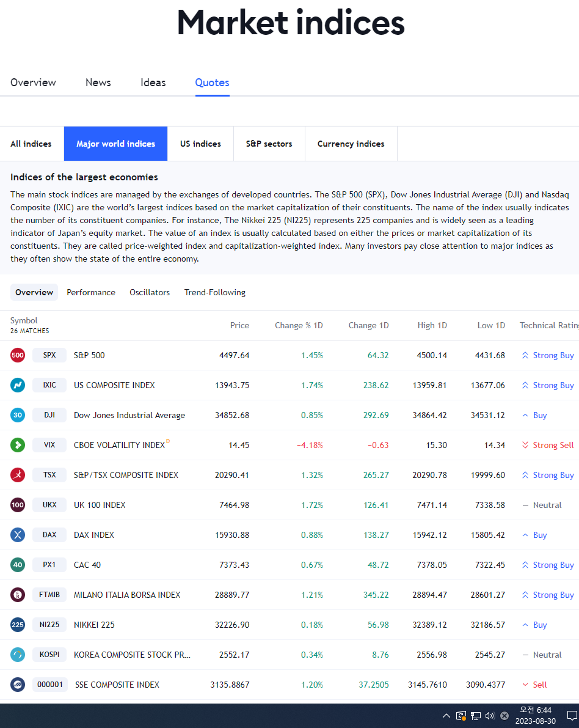Viewport: 579px width, 728px height.
Task: Click the NI225 logo icon
Action: coord(18,625)
